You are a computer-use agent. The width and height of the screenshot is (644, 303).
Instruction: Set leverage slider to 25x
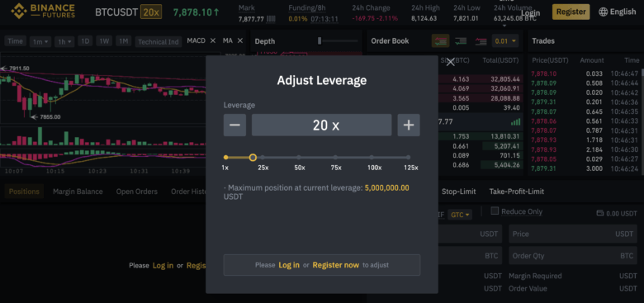[x=263, y=157]
